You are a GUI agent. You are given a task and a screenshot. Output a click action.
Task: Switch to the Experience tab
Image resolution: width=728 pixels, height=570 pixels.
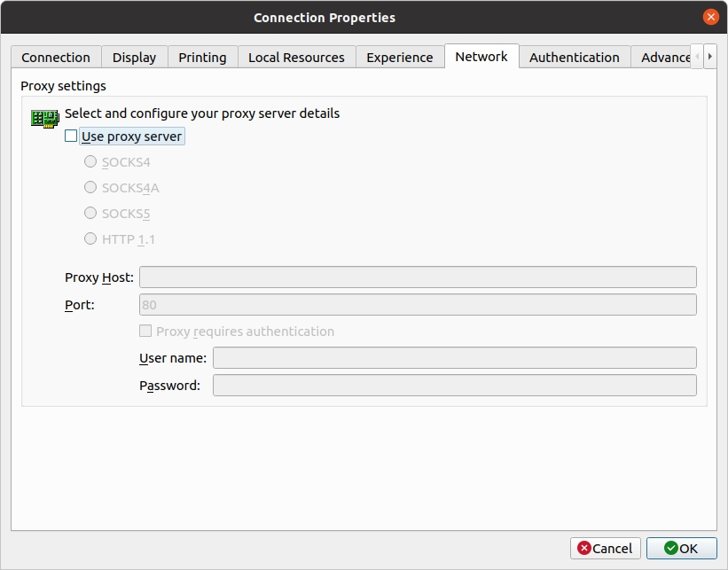[x=399, y=58]
